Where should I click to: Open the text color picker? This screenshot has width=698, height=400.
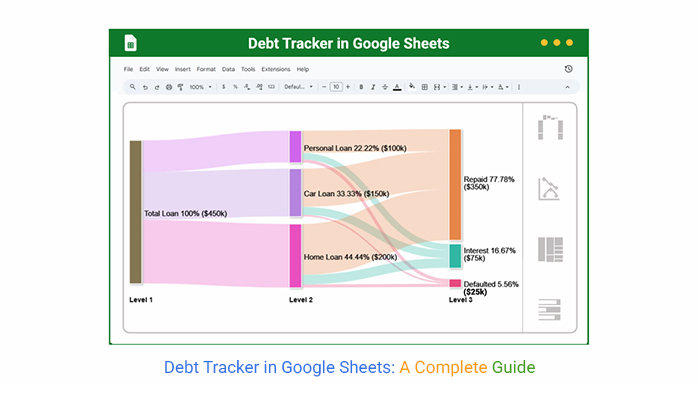(397, 87)
